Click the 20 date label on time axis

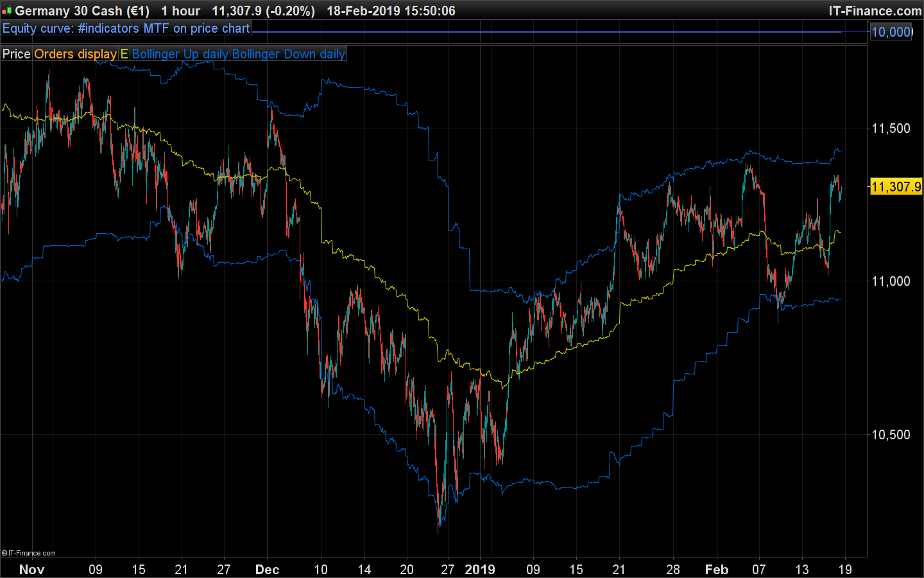(x=407, y=569)
